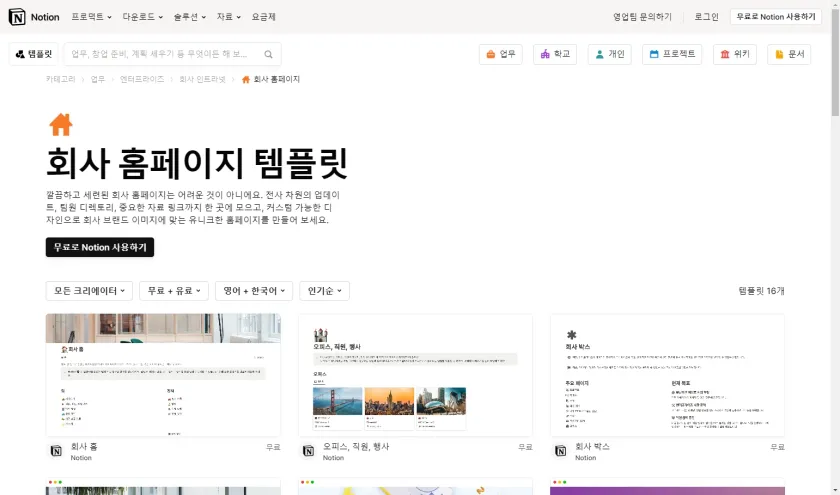Click the search magnifier icon
Image resolution: width=840 pixels, height=495 pixels.
(268, 54)
